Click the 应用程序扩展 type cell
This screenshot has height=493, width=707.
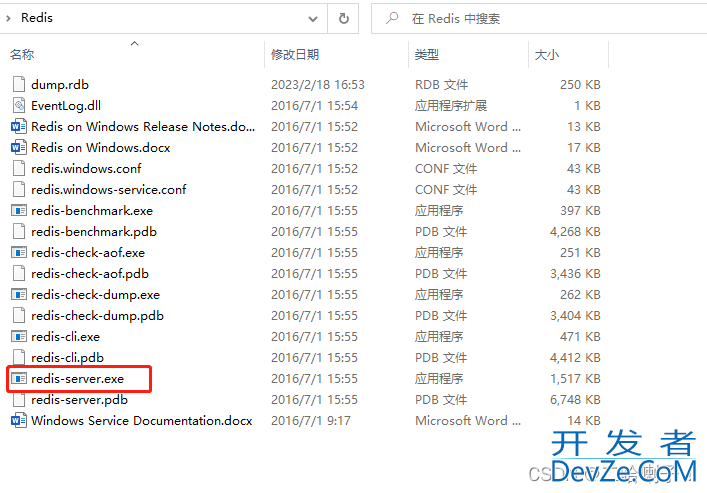pyautogui.click(x=451, y=106)
